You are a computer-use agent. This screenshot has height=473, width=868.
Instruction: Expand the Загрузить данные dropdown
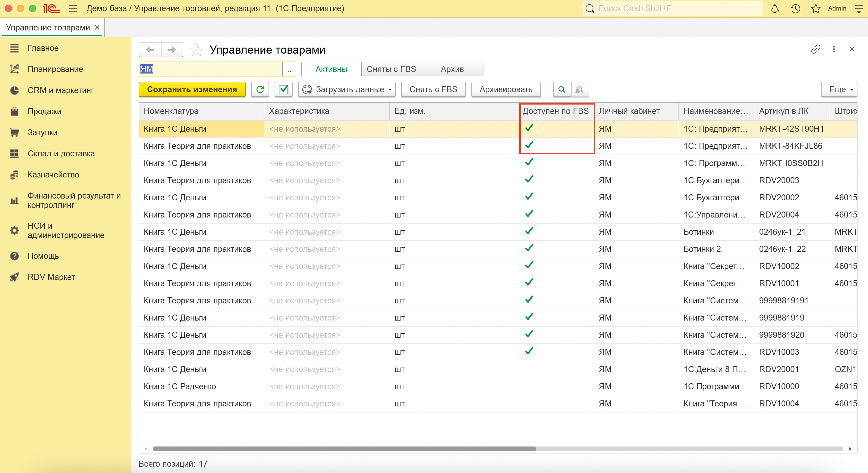[347, 89]
